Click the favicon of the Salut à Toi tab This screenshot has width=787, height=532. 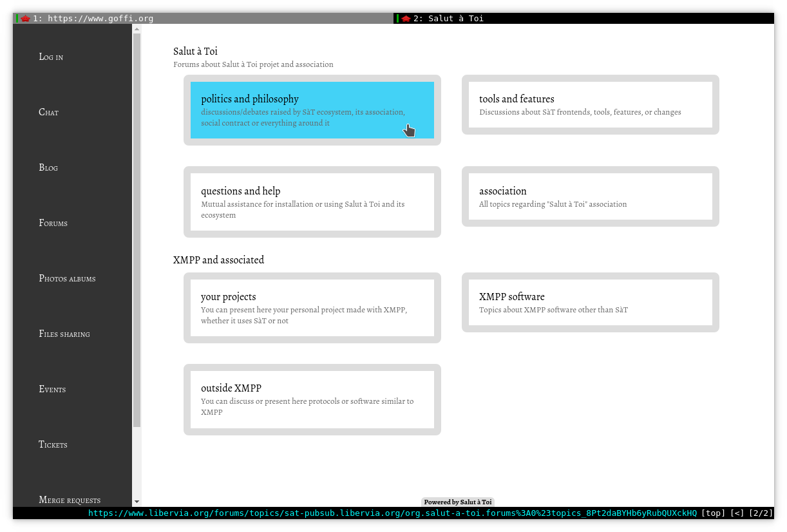click(406, 19)
